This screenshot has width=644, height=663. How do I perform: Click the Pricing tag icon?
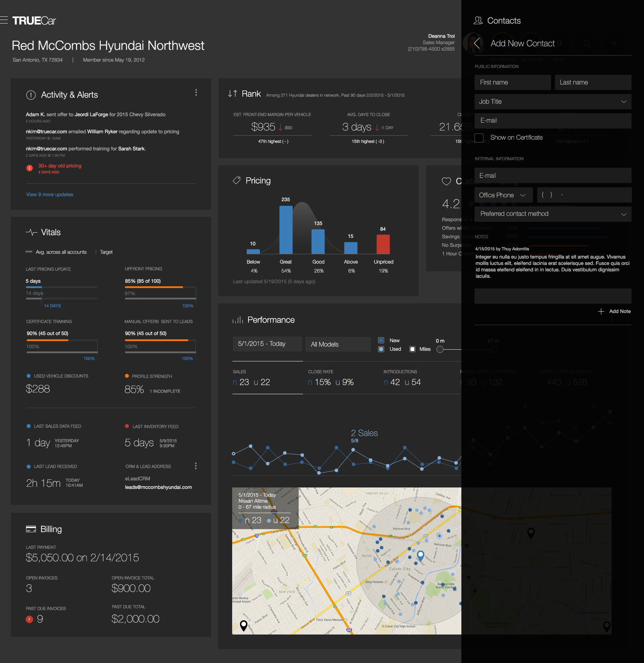(237, 181)
